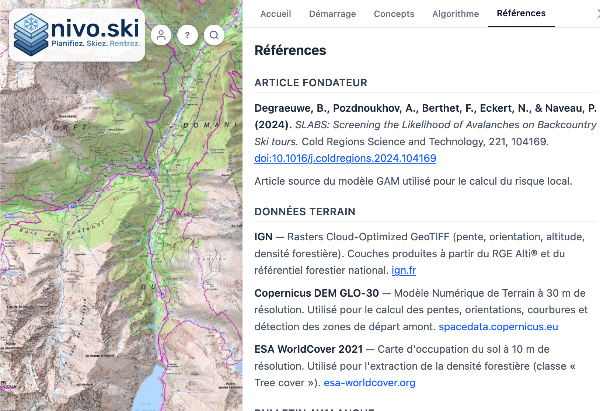Viewport: 600px width, 411px height.
Task: Go to the Algorithme tab
Action: (455, 14)
